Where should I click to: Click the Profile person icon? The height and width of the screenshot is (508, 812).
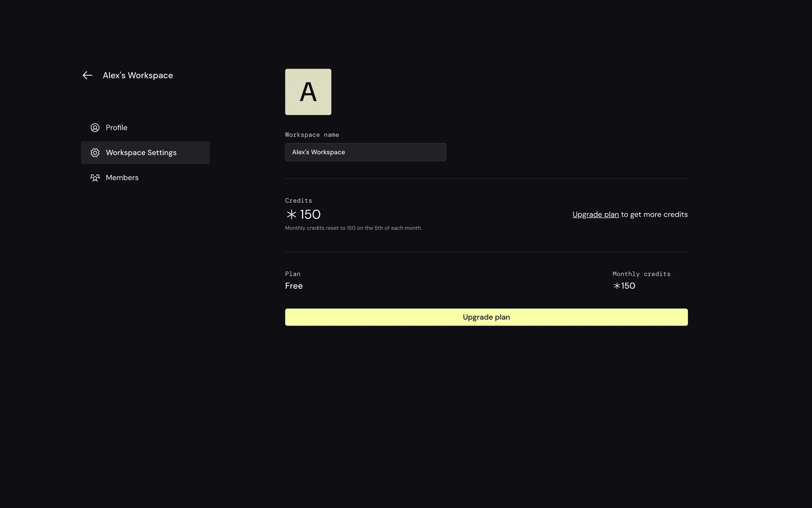coord(95,128)
